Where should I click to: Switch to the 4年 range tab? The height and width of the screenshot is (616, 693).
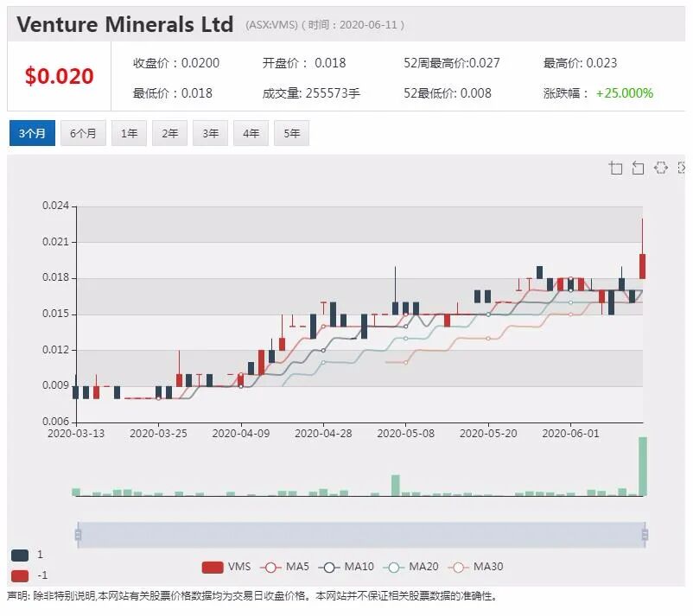[251, 133]
